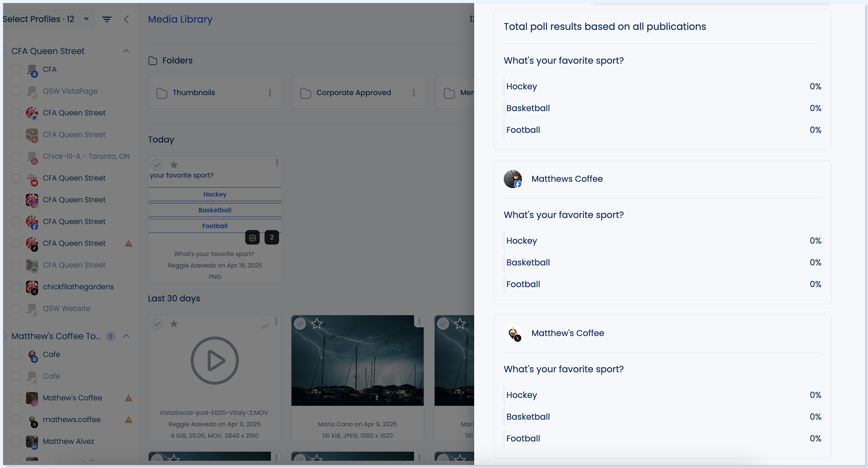Tick the first Cafe profile checkbox
Image resolution: width=868 pixels, height=468 pixels.
(16, 354)
